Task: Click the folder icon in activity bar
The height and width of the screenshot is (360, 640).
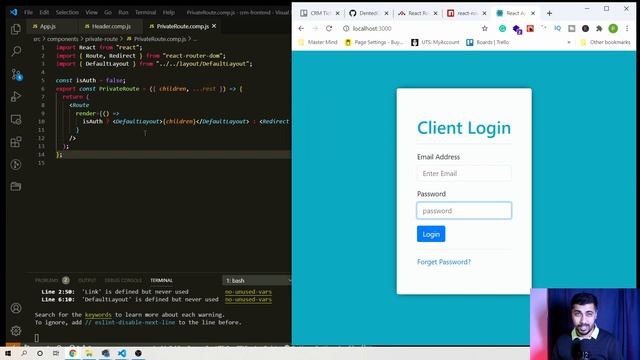Action: click(16, 187)
